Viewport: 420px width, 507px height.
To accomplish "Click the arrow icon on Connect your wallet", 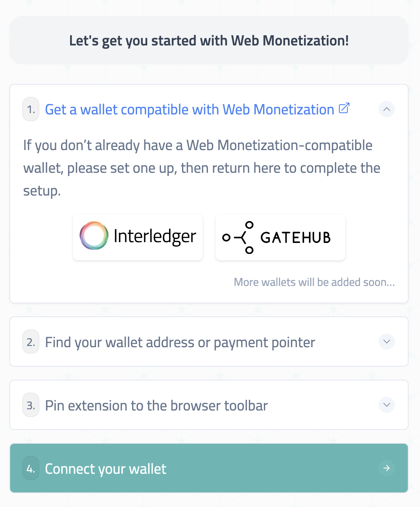I will (387, 468).
